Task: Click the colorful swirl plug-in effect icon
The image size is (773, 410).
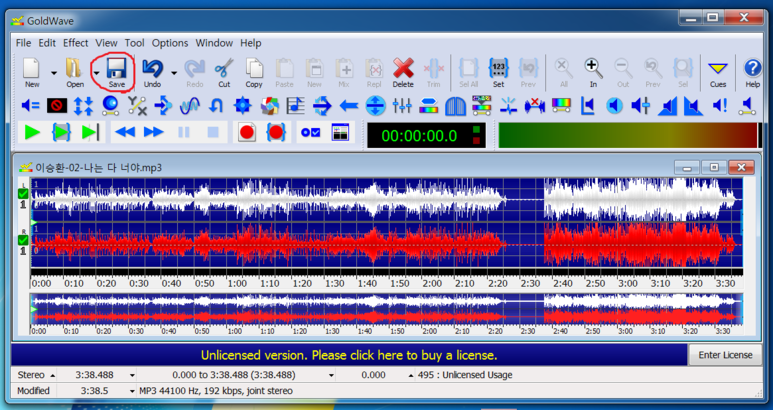Action: (269, 105)
